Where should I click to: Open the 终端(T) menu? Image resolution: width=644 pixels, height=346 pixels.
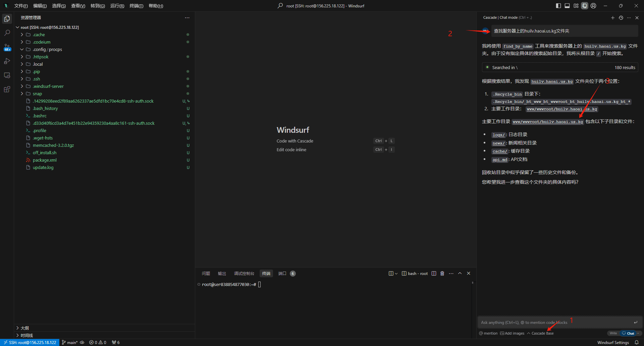tap(136, 6)
